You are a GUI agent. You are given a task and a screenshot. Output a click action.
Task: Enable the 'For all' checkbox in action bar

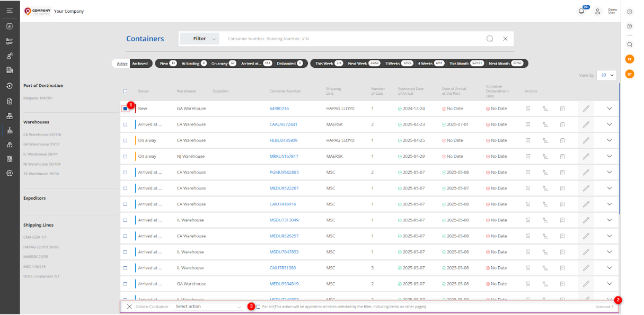coord(259,307)
